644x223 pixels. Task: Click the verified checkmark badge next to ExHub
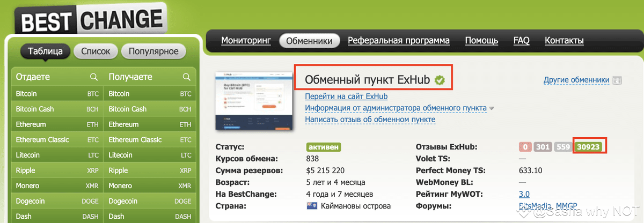click(440, 80)
